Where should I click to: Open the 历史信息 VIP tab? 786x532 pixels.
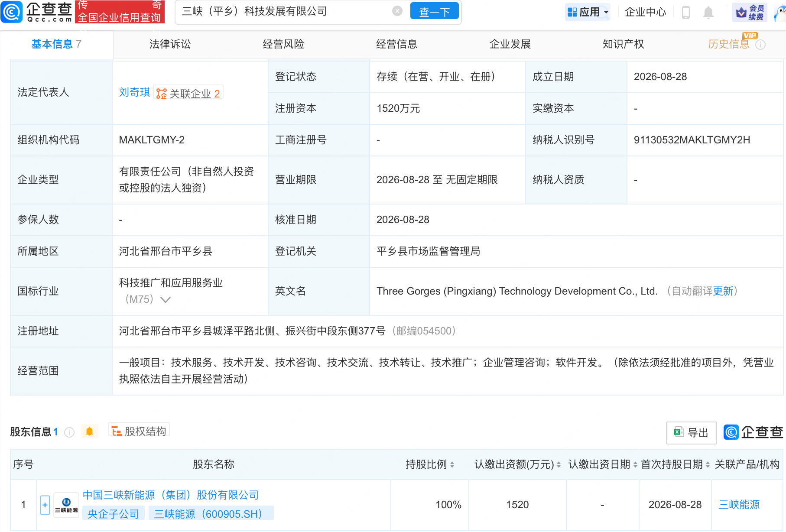[729, 44]
